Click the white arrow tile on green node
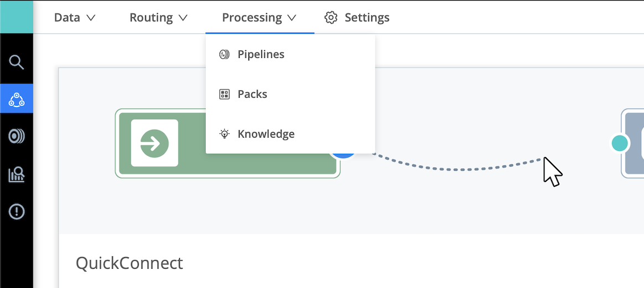644x288 pixels. click(x=154, y=143)
